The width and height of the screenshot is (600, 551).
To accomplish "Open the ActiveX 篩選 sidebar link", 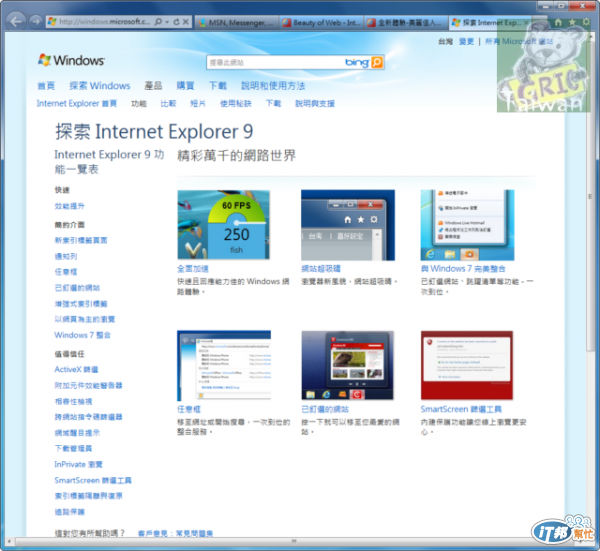I will [76, 369].
